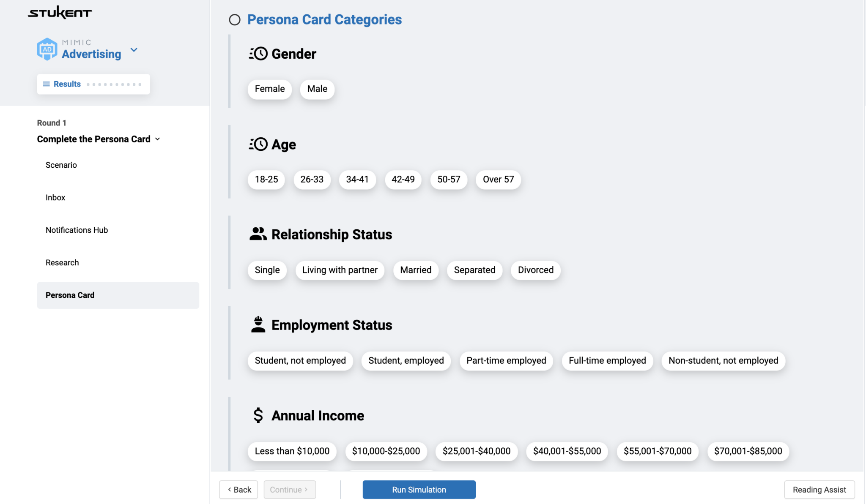This screenshot has width=866, height=504.
Task: Click the Relationship Status people icon
Action: pyautogui.click(x=258, y=234)
